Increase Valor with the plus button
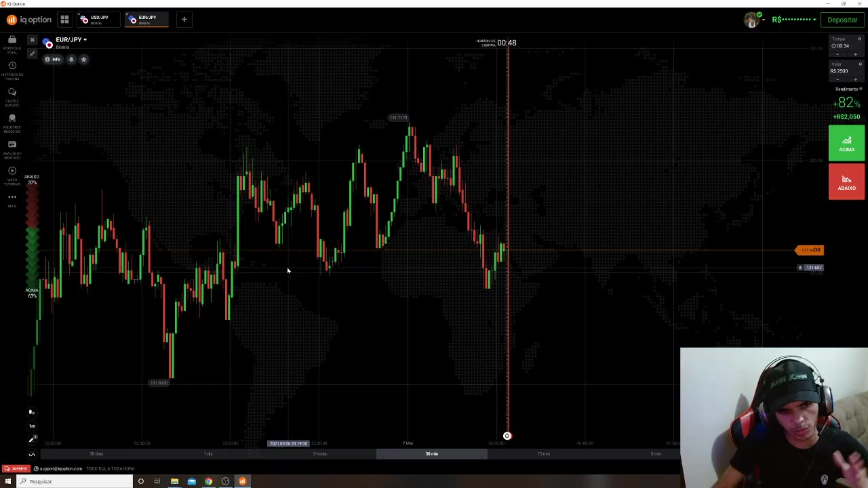 tap(855, 79)
